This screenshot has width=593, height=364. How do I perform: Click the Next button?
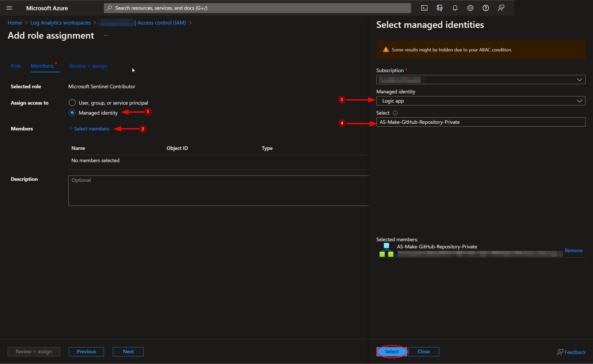click(x=128, y=351)
